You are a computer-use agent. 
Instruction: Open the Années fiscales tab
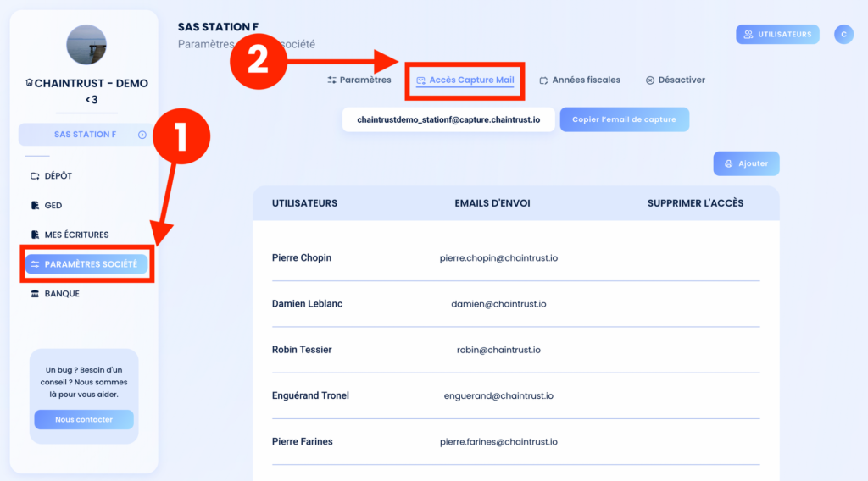pos(580,80)
